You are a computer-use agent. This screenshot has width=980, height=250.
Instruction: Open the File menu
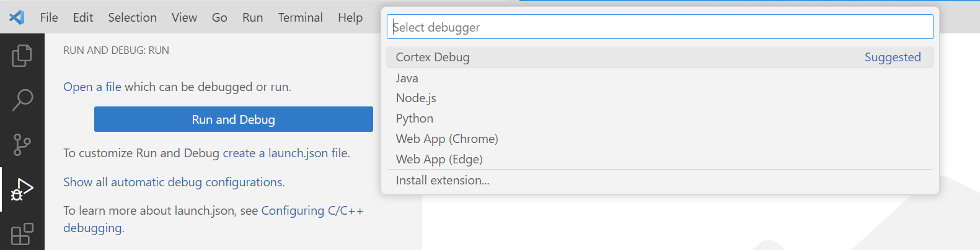click(49, 17)
